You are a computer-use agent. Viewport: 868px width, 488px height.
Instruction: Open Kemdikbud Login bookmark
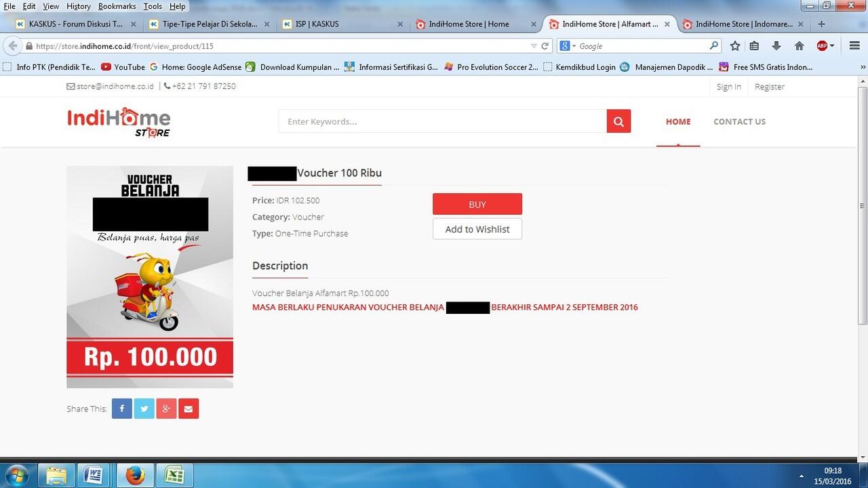[x=580, y=67]
